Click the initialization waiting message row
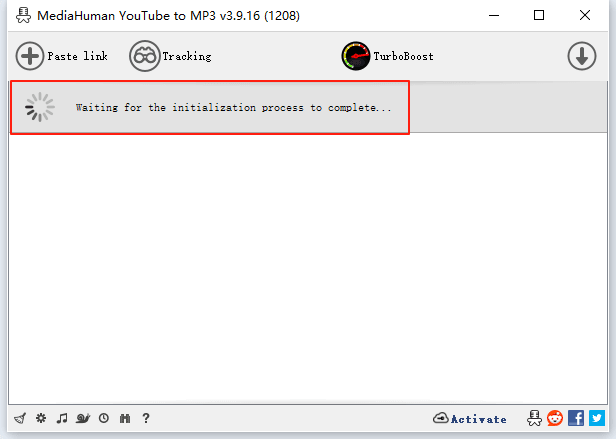Viewport: 616px width, 439px height. coord(233,107)
